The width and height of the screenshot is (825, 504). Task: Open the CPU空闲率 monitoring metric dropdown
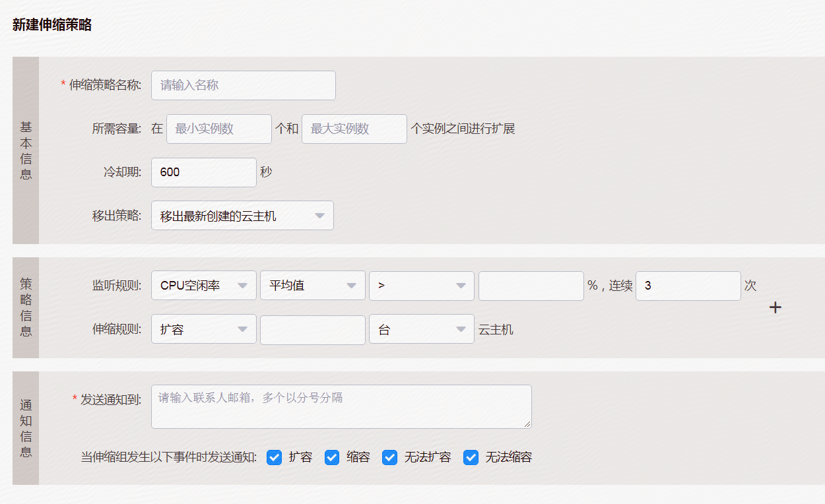[x=203, y=285]
